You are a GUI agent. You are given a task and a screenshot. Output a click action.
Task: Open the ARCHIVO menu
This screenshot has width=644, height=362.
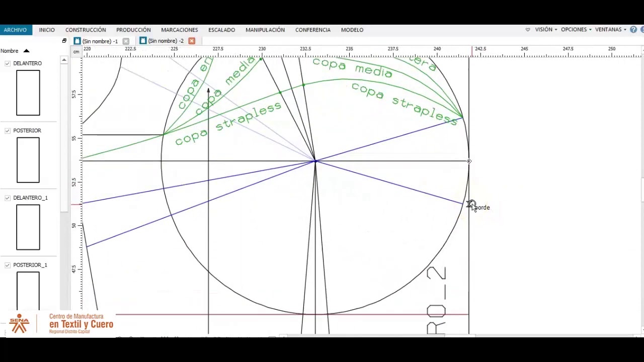click(16, 30)
